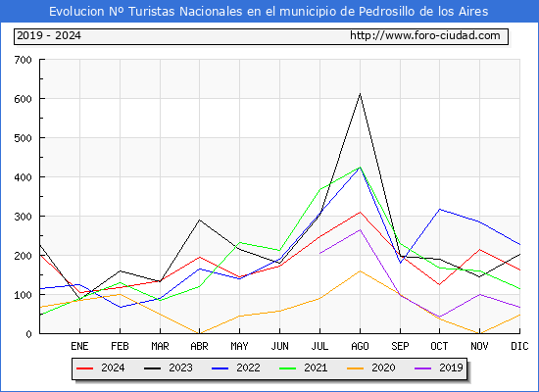The height and width of the screenshot is (392, 539).
Task: Click the MAY month axis label
Action: point(239,346)
